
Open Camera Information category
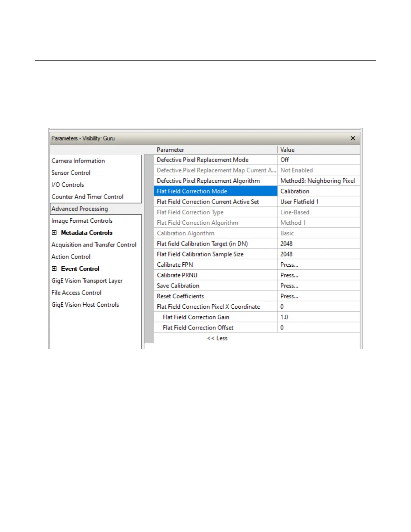point(78,161)
